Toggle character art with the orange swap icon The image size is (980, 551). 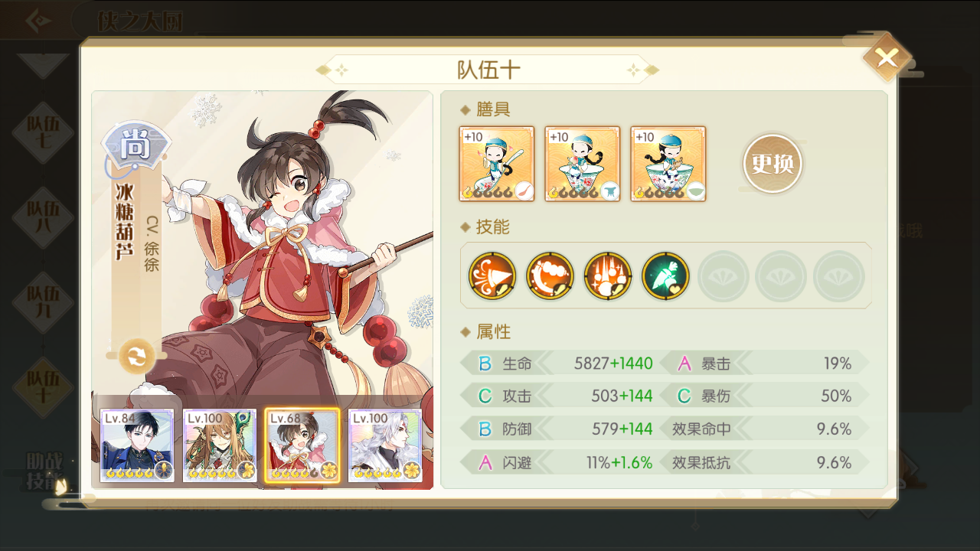click(x=137, y=356)
